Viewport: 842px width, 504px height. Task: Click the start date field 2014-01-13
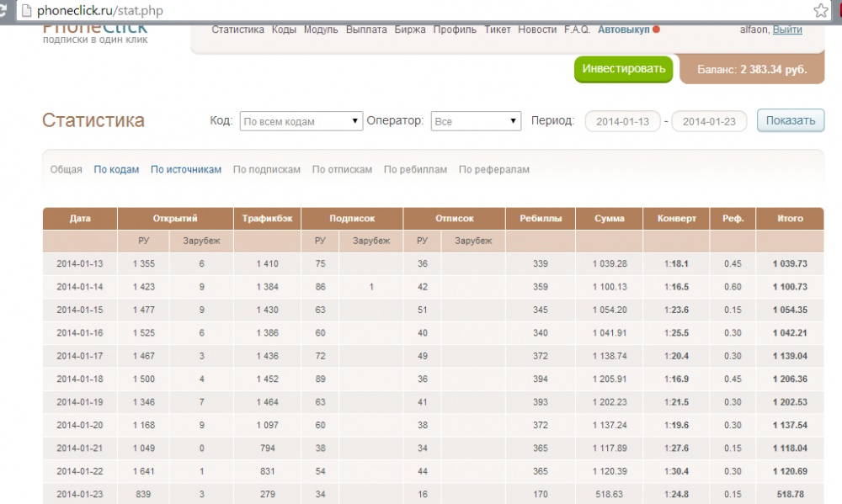click(622, 122)
